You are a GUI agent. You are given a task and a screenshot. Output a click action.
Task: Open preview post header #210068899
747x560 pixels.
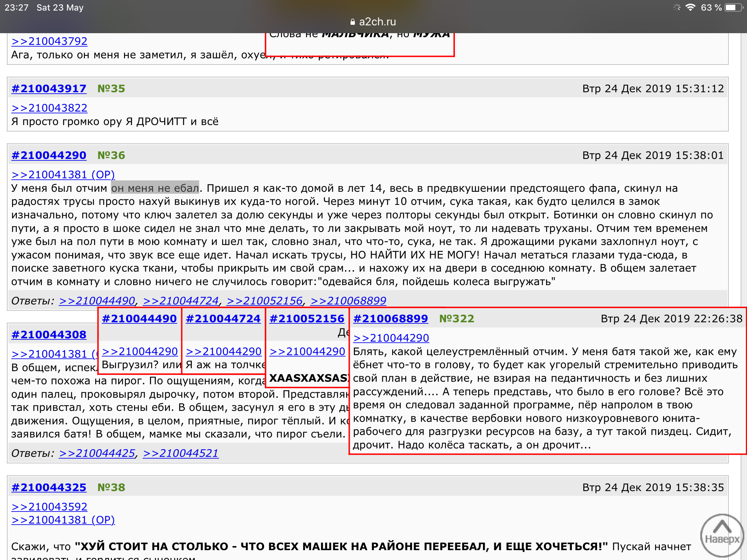(x=390, y=319)
